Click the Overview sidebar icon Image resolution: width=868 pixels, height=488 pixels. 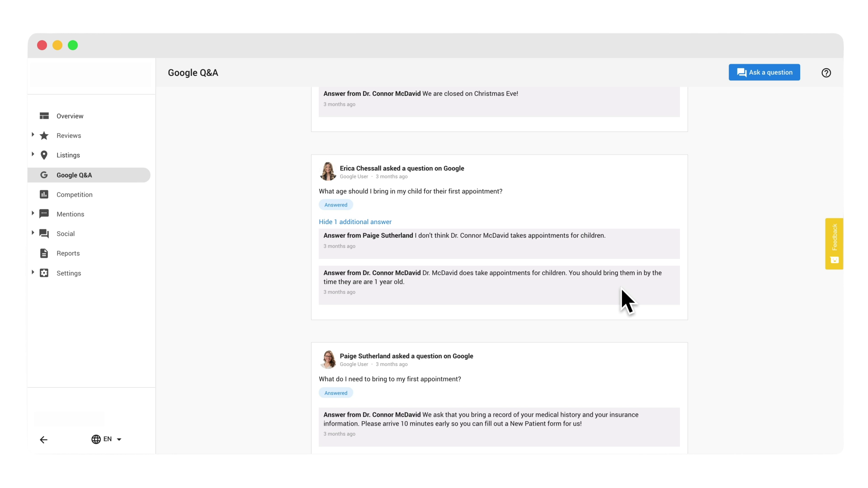[44, 116]
